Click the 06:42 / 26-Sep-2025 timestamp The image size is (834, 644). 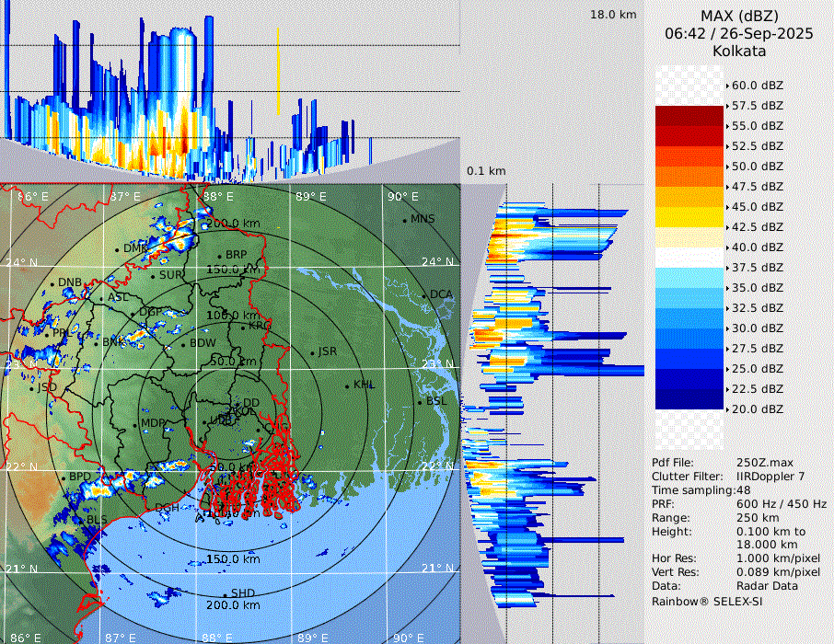pyautogui.click(x=738, y=33)
